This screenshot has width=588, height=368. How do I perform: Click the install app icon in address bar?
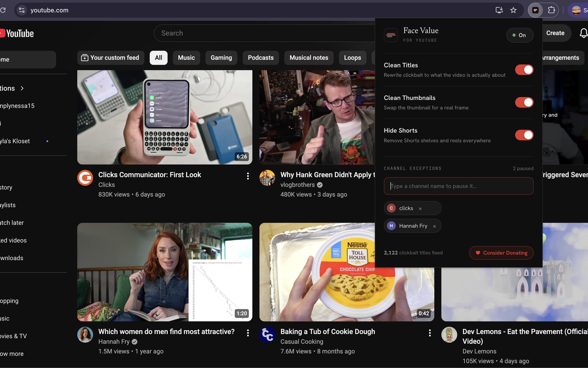[499, 10]
